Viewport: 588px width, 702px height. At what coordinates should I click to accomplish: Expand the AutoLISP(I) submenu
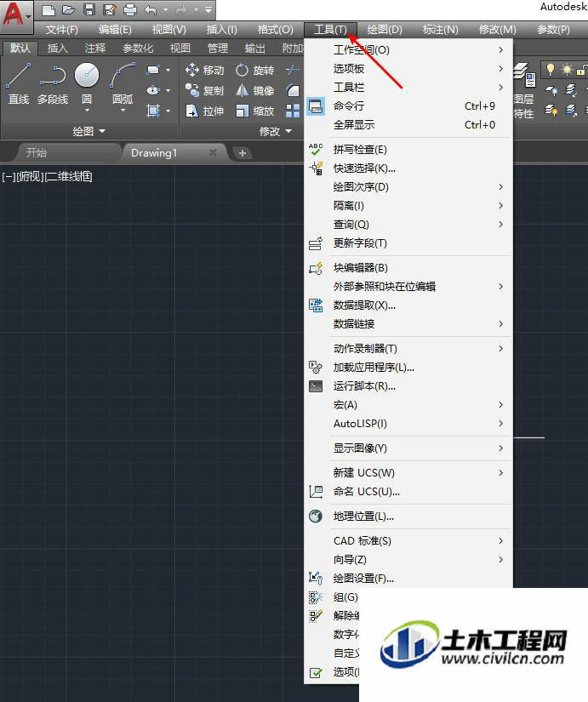pyautogui.click(x=408, y=424)
